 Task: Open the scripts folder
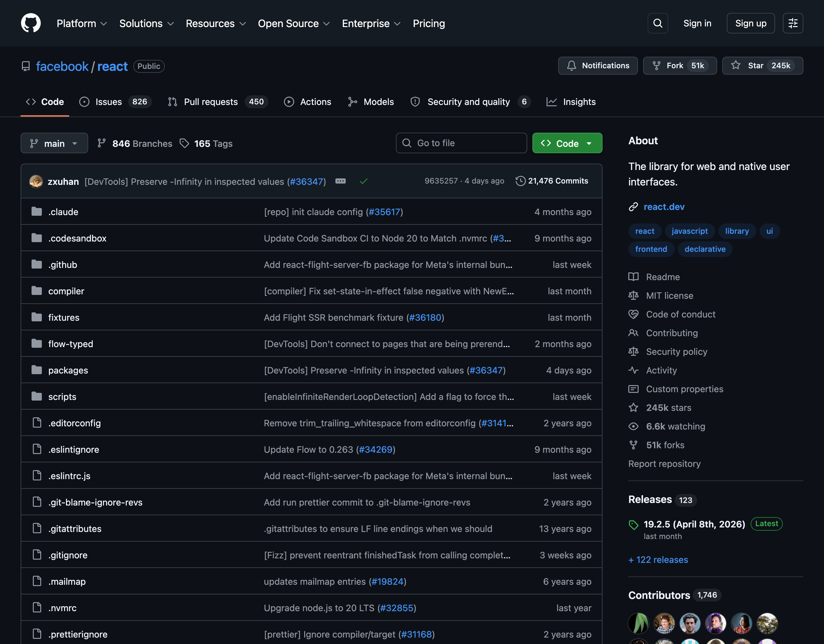(62, 397)
